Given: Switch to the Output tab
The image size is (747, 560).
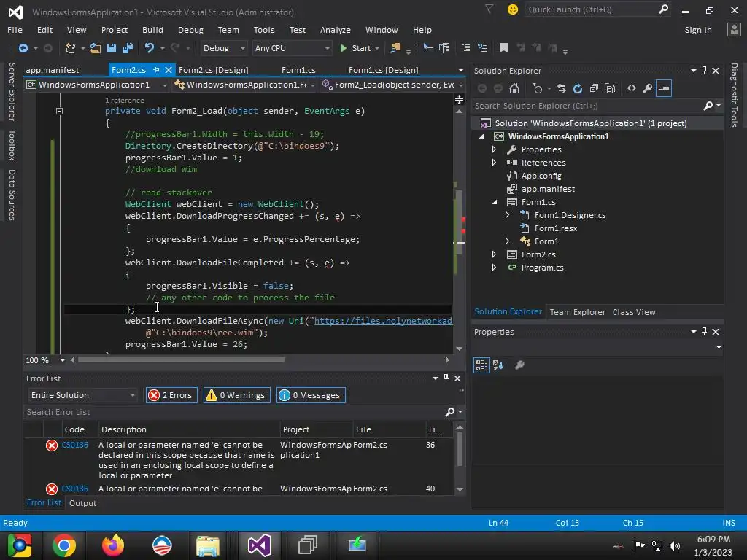Looking at the screenshot, I should coord(82,503).
